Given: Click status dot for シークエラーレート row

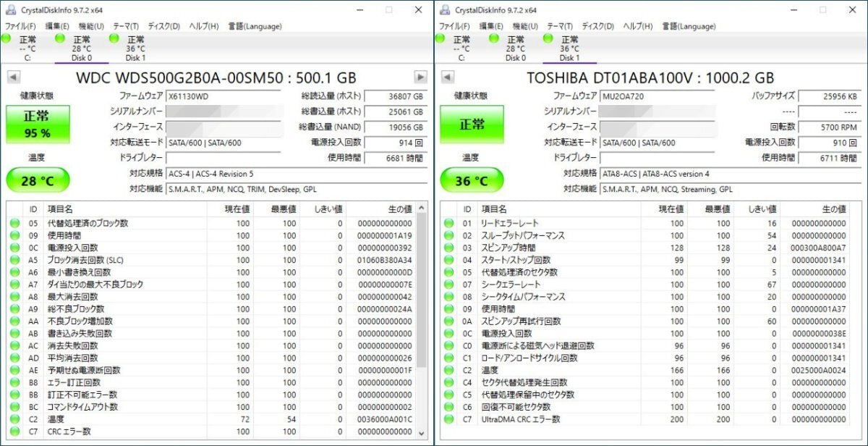Looking at the screenshot, I should coord(448,285).
